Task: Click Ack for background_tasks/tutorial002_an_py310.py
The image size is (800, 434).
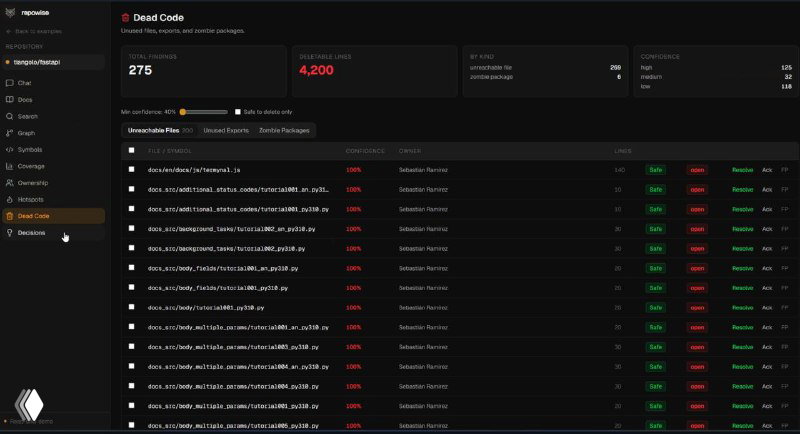Action: (x=767, y=229)
